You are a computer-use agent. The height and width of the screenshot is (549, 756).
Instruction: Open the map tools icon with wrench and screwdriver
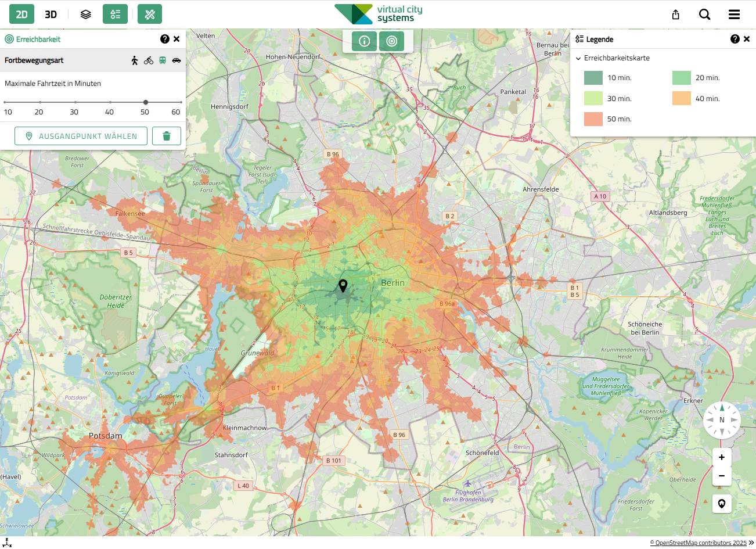click(x=150, y=14)
